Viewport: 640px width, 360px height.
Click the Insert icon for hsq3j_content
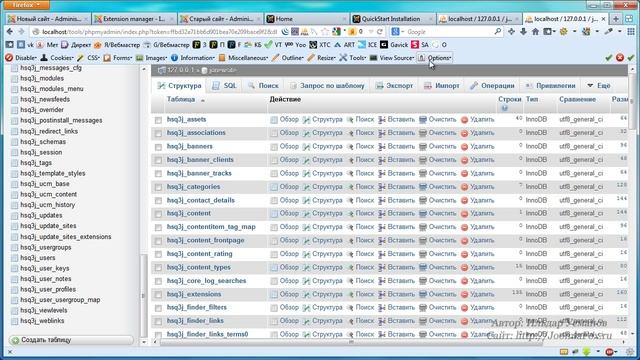click(382, 213)
